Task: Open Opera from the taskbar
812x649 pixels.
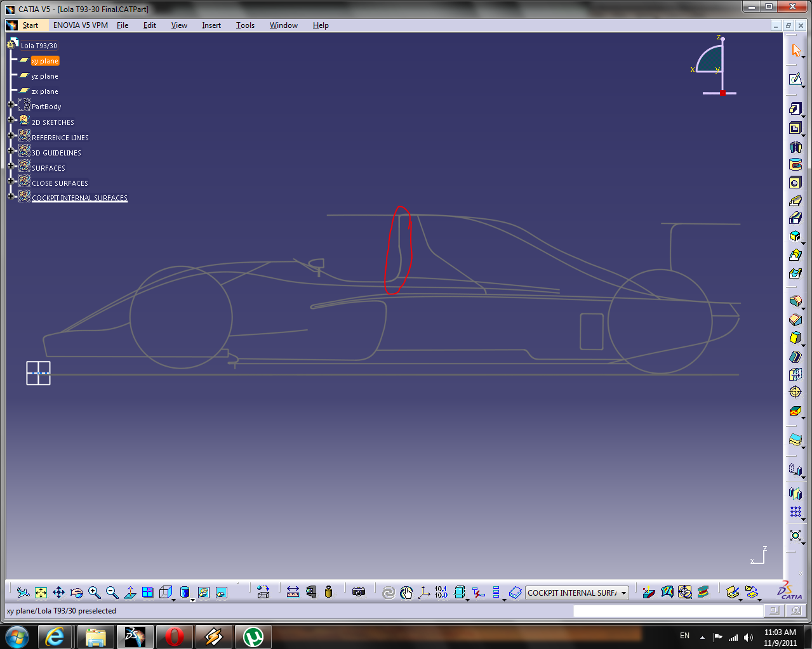Action: click(174, 636)
